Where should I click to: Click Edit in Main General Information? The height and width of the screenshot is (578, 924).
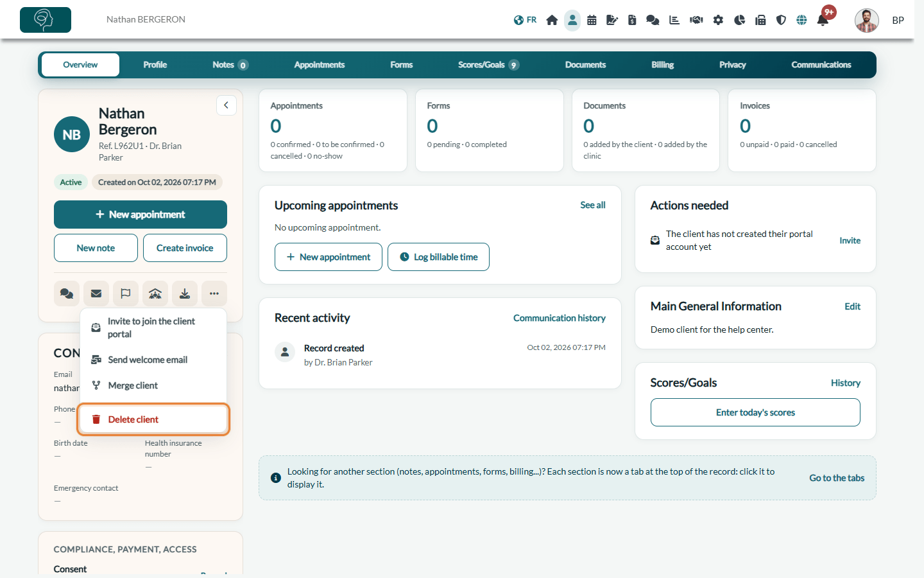[853, 306]
